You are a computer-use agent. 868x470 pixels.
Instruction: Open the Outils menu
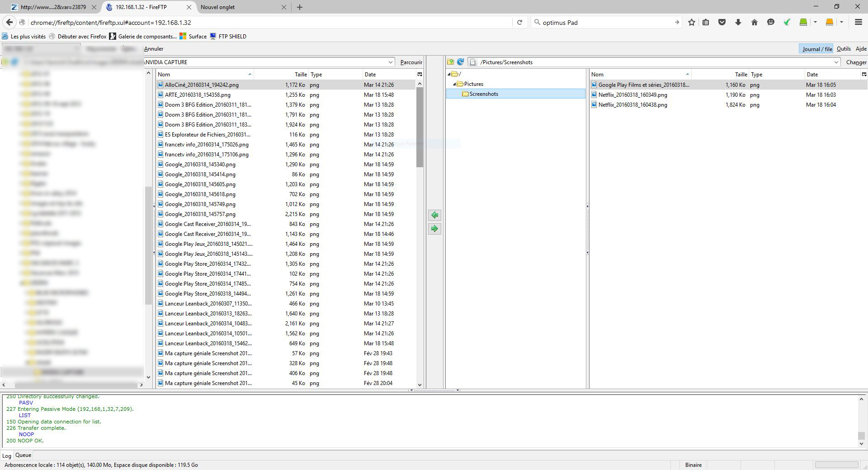click(x=844, y=49)
